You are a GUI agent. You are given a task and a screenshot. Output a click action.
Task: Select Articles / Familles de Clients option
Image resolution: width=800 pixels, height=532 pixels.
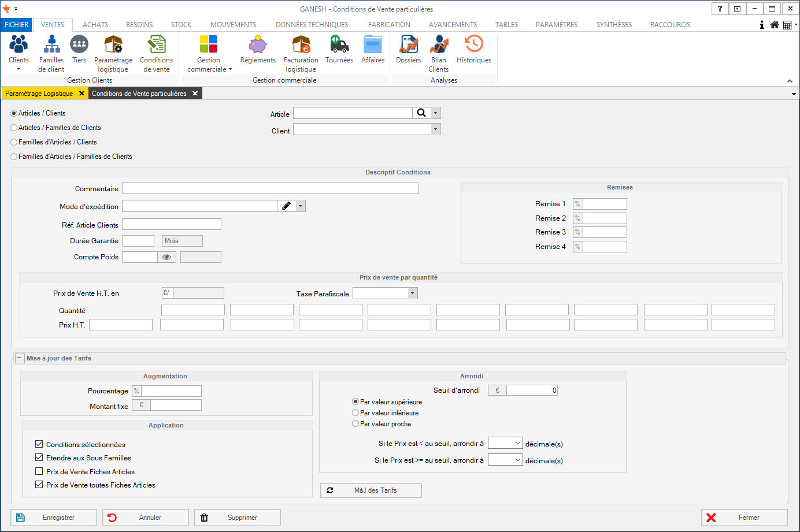[x=14, y=128]
